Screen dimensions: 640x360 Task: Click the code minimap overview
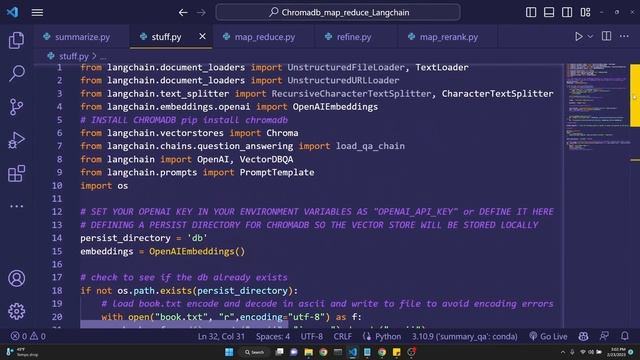[x=597, y=108]
